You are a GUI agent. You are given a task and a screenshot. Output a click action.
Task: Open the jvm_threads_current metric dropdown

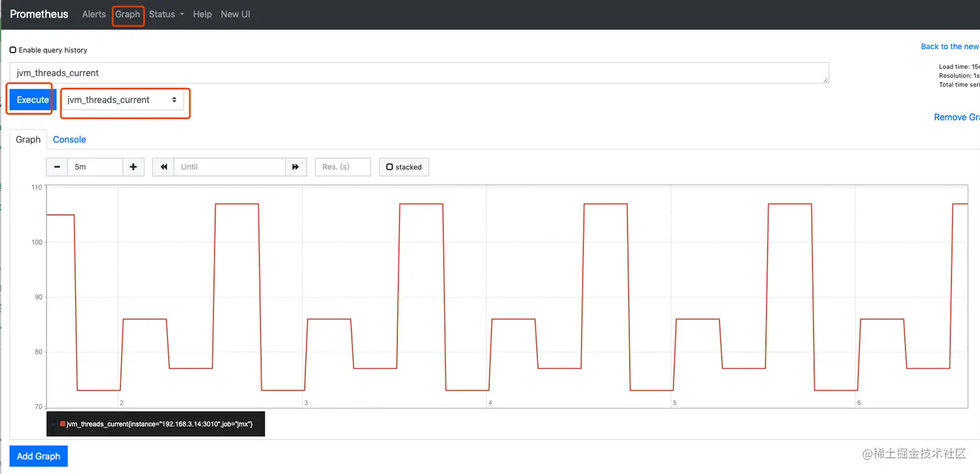122,100
